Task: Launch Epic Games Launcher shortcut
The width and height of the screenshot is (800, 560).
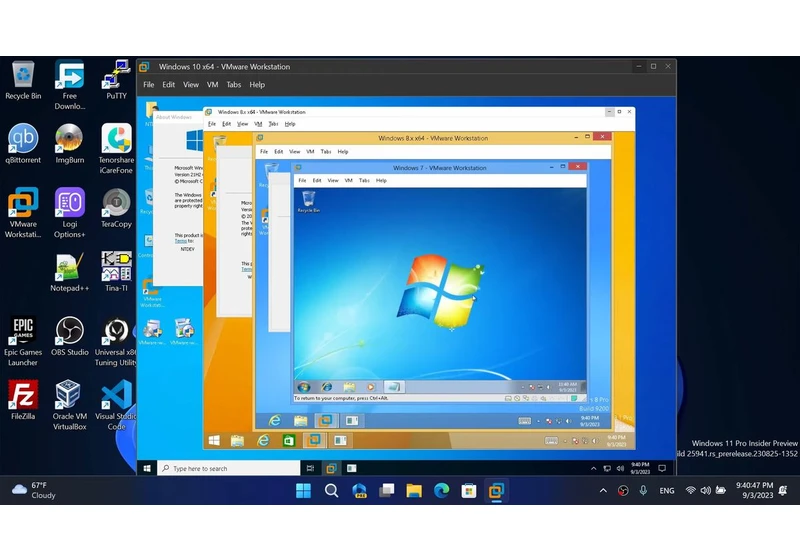Action: point(23,341)
